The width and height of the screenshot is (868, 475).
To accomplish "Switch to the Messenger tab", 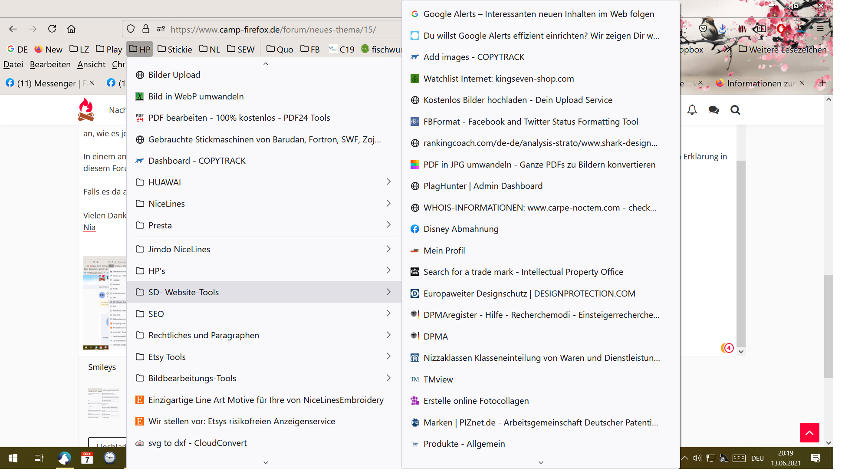I will [x=46, y=83].
